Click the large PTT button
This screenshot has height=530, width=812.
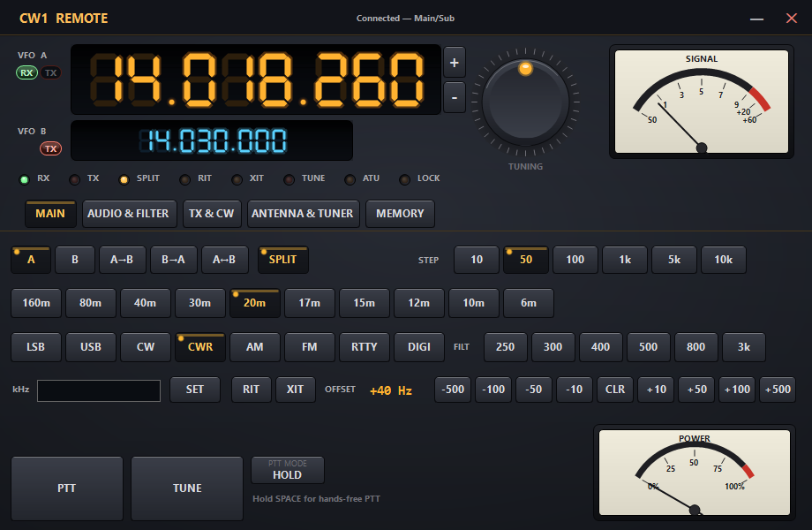tap(67, 488)
